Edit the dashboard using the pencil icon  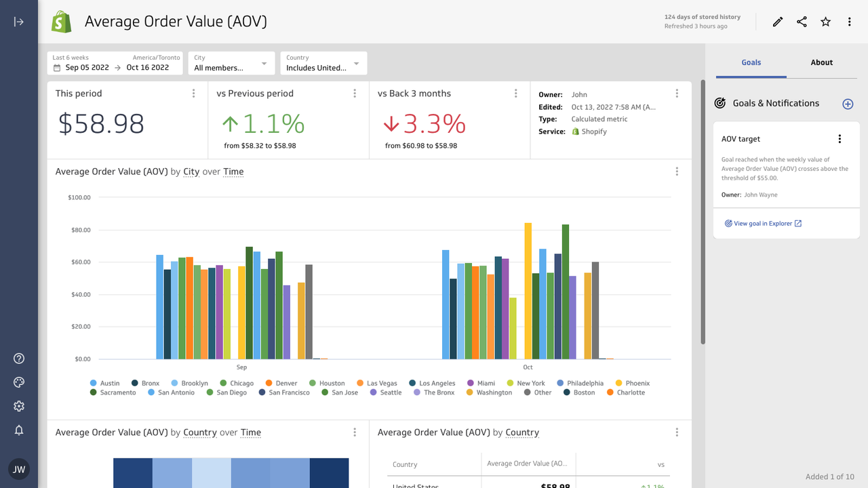pyautogui.click(x=777, y=22)
